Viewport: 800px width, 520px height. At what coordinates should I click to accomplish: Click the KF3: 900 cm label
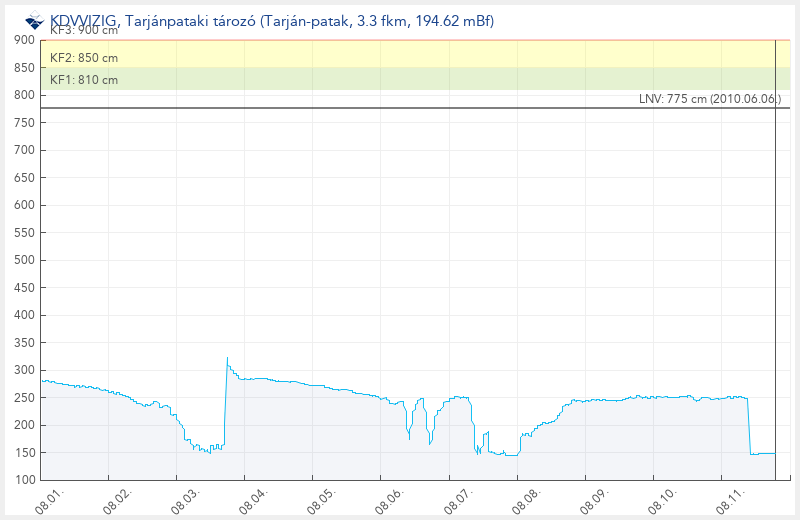(84, 31)
